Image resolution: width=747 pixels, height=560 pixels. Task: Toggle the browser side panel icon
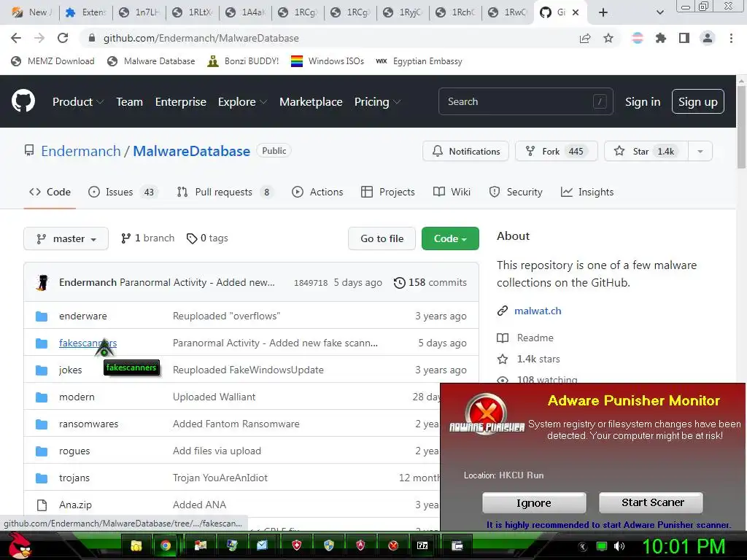point(684,38)
